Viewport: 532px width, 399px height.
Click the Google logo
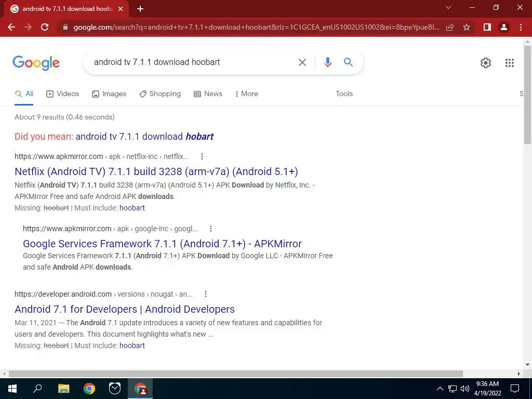(x=36, y=63)
